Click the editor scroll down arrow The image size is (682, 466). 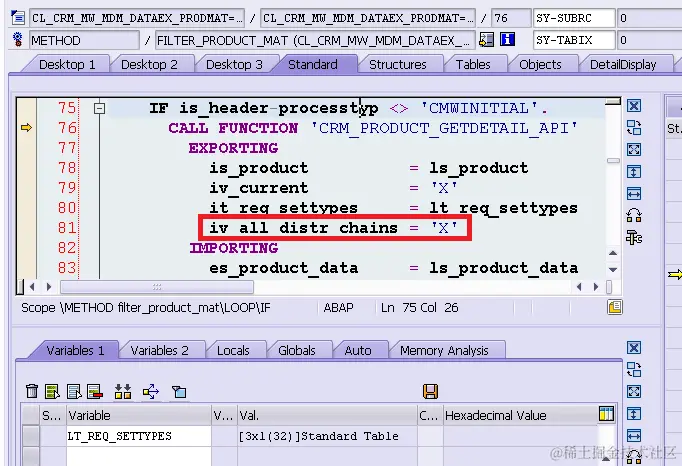[x=613, y=269]
